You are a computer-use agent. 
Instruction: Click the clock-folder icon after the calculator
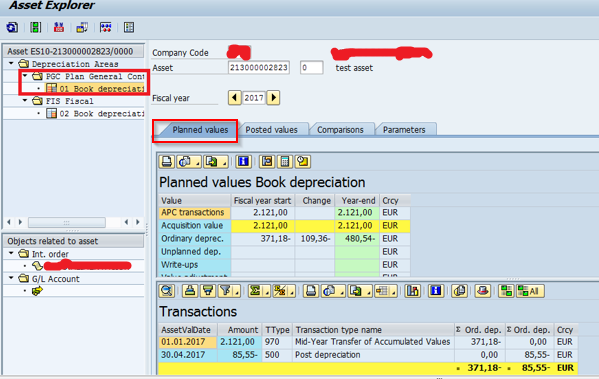tap(303, 162)
